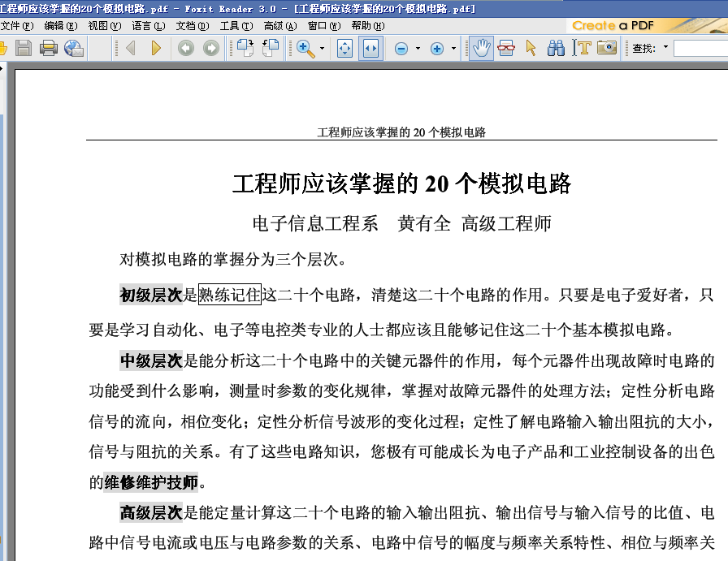The height and width of the screenshot is (561, 728).
Task: Click the next view round forward button
Action: click(x=211, y=48)
